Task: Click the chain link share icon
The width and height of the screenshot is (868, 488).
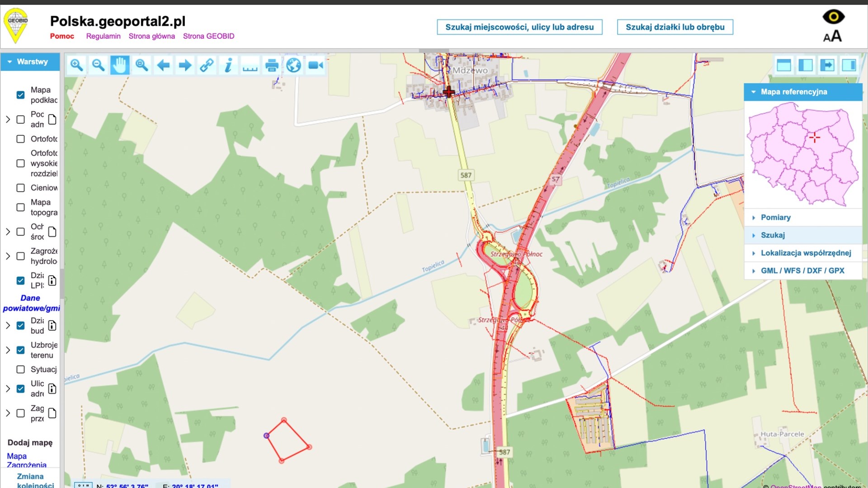Action: [x=207, y=65]
